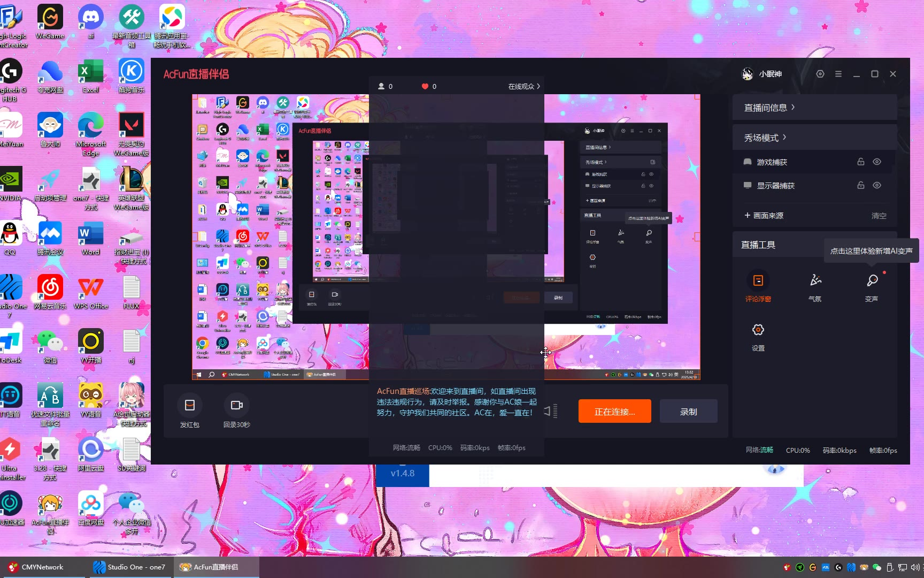Viewport: 924px width, 578px height.
Task: Open the 设置 settings tool in 直播工具
Action: pyautogui.click(x=758, y=337)
